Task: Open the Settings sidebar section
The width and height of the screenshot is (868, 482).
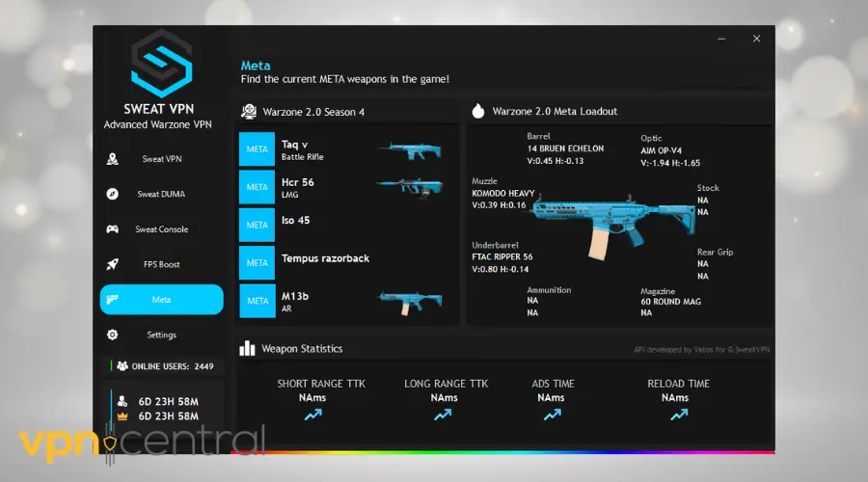Action: click(x=162, y=335)
